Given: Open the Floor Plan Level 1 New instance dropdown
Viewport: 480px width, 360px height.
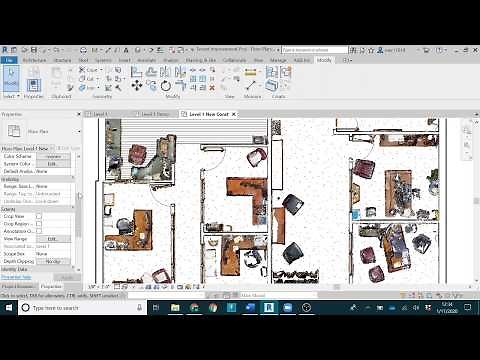Looking at the screenshot, I should coord(51,148).
